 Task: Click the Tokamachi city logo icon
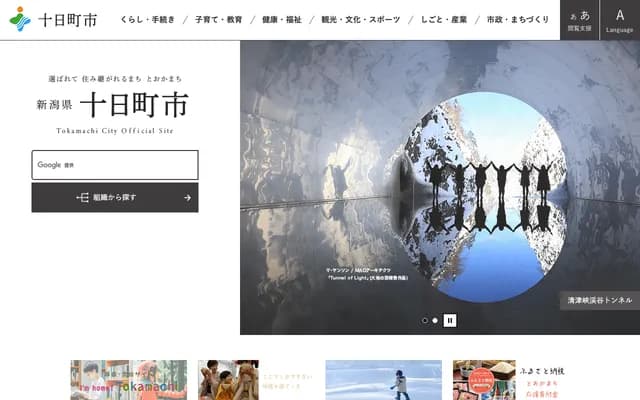point(20,19)
